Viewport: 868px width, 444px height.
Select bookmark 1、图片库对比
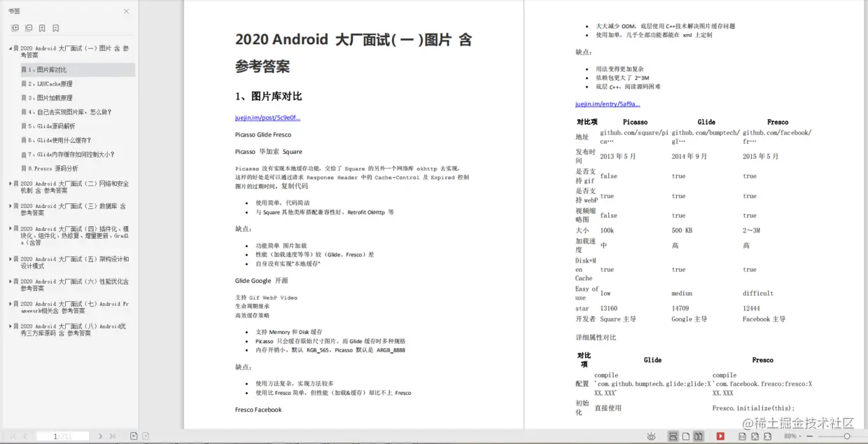(77, 69)
